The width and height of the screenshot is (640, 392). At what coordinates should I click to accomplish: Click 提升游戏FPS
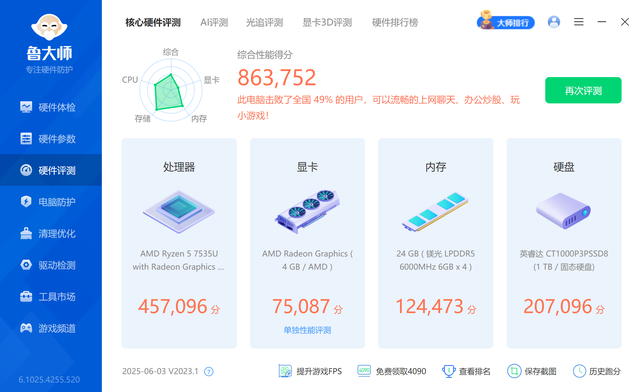click(x=310, y=371)
